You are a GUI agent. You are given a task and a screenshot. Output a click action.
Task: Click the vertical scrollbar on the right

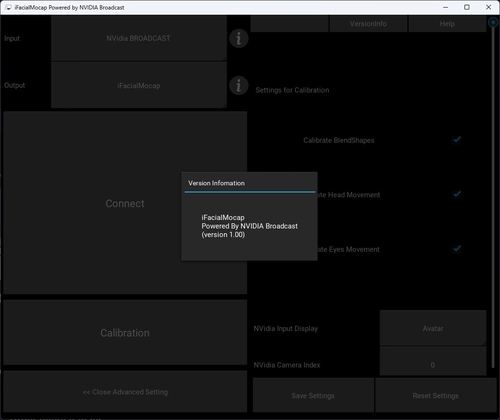point(493,198)
